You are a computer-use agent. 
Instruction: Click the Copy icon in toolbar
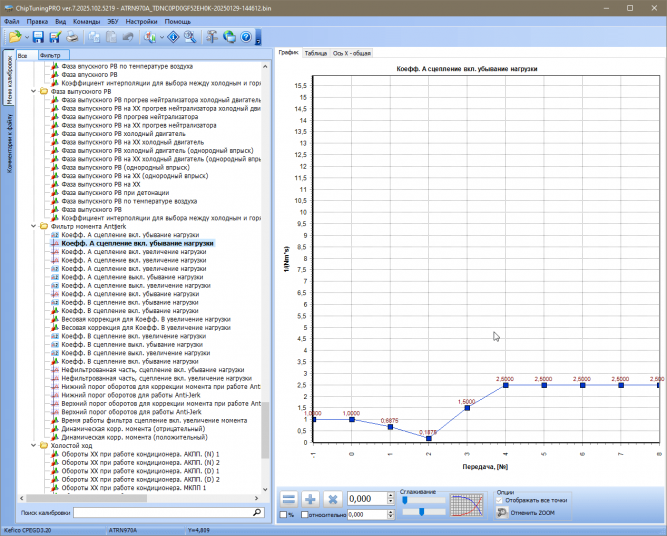click(94, 37)
